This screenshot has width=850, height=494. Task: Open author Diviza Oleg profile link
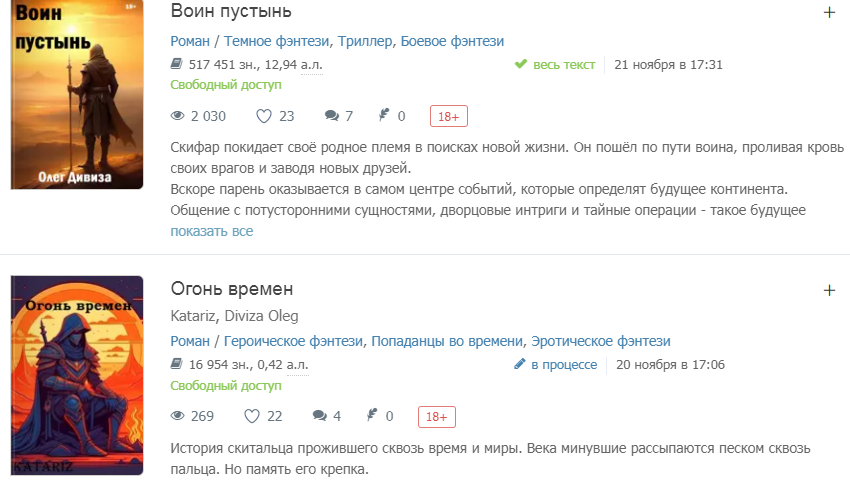pyautogui.click(x=261, y=316)
